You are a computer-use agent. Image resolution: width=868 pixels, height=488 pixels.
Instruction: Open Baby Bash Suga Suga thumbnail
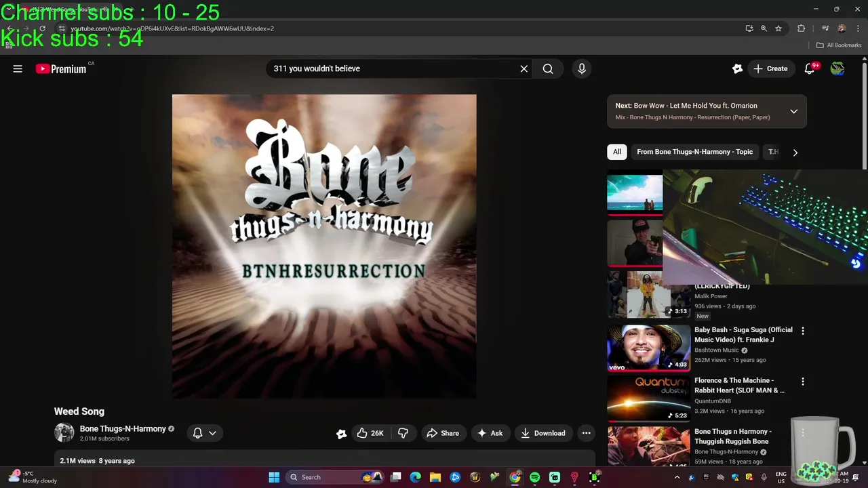pos(648,348)
